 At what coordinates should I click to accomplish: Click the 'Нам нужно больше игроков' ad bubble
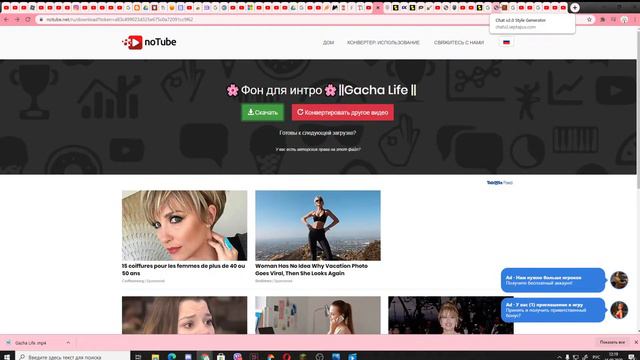[553, 280]
